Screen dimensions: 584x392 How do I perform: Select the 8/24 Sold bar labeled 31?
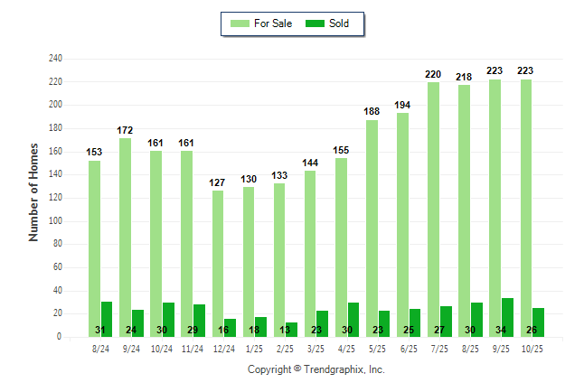coord(107,319)
